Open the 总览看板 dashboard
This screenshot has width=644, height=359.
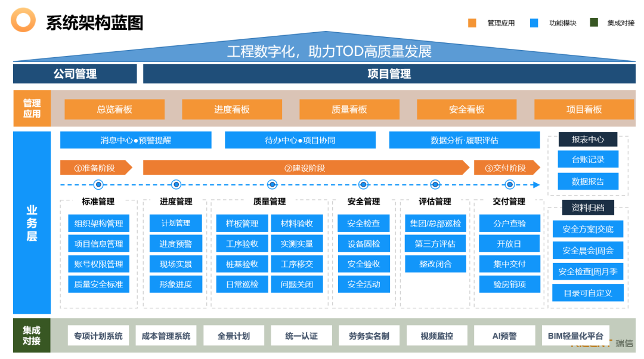point(116,109)
